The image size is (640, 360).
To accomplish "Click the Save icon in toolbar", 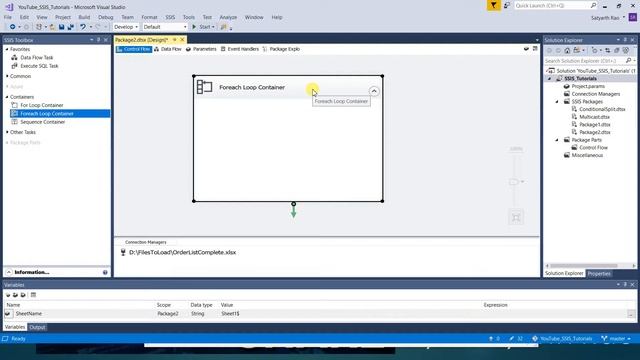I will 61,27.
